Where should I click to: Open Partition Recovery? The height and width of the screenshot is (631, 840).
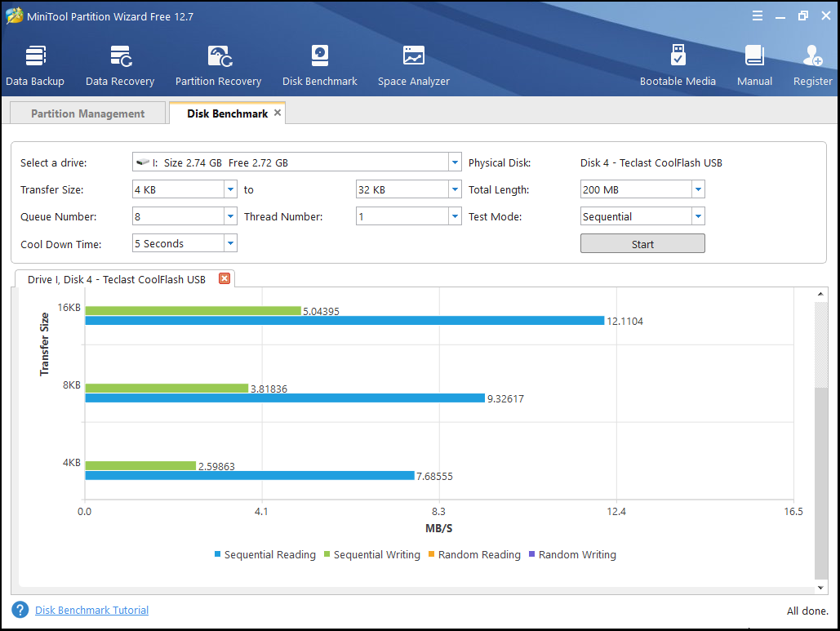[219, 66]
